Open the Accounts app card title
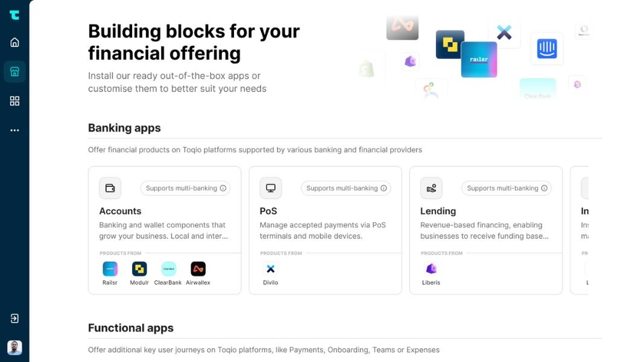 (120, 211)
